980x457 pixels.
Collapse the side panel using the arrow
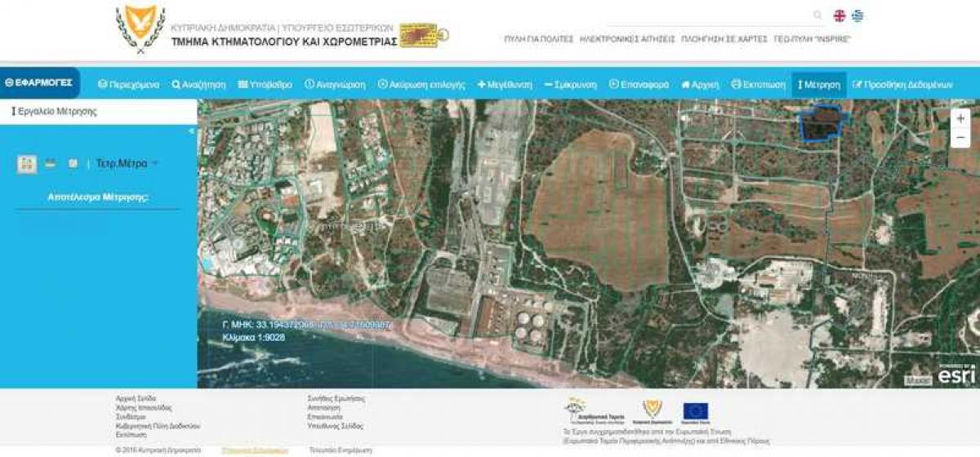click(192, 131)
